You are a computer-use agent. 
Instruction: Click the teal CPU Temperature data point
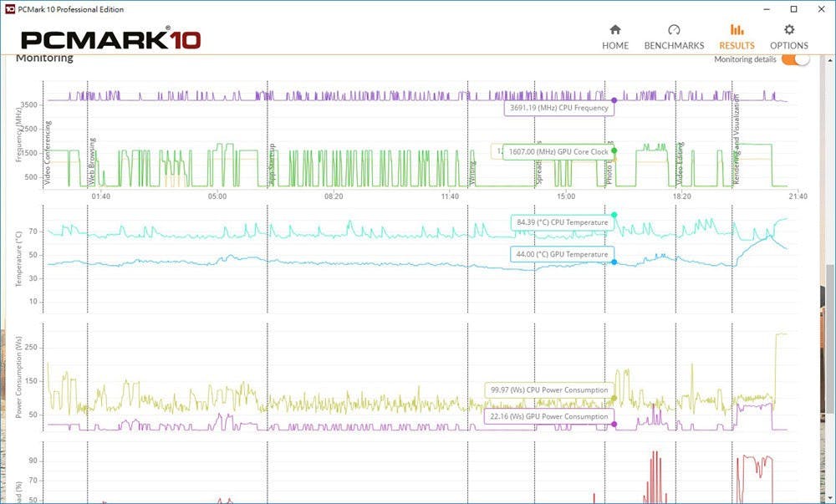click(x=614, y=215)
